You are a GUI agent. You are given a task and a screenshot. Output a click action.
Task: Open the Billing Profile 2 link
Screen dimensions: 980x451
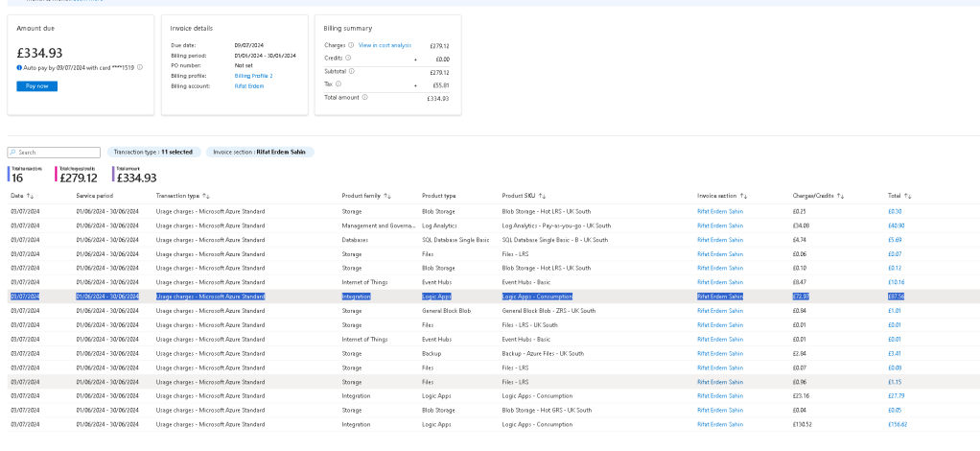tap(254, 76)
